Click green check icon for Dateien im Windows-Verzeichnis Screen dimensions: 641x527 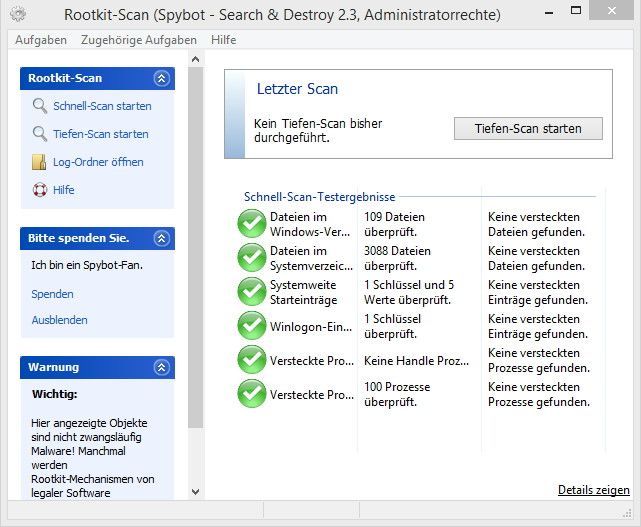(x=252, y=224)
